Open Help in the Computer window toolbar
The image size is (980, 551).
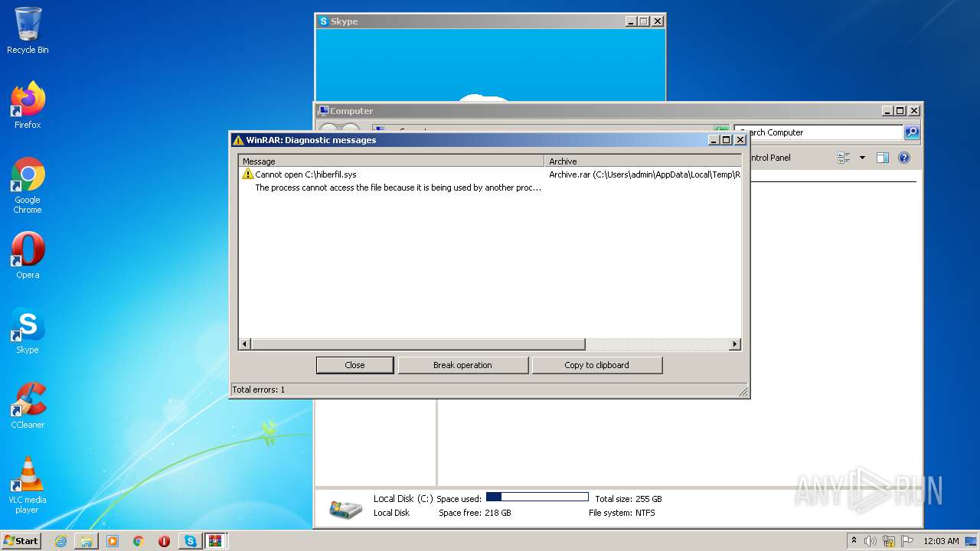point(904,158)
